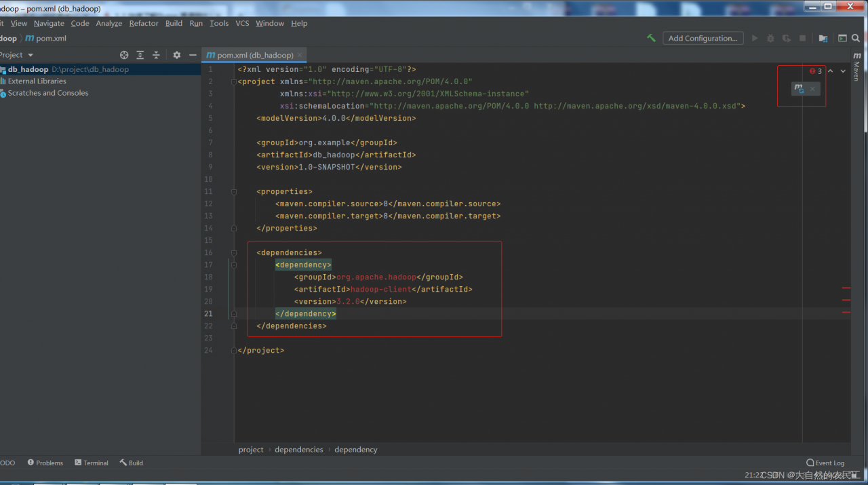Jump to next highlighted error arrow
This screenshot has height=485, width=868.
(843, 71)
